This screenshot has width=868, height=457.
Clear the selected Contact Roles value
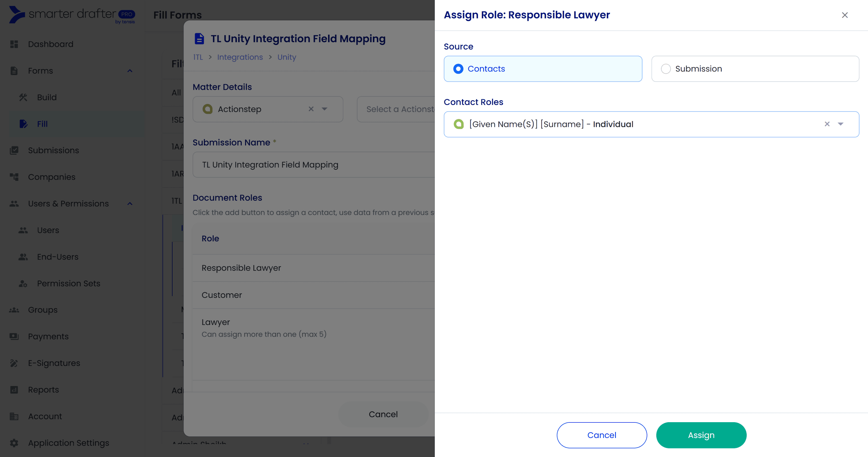(827, 124)
